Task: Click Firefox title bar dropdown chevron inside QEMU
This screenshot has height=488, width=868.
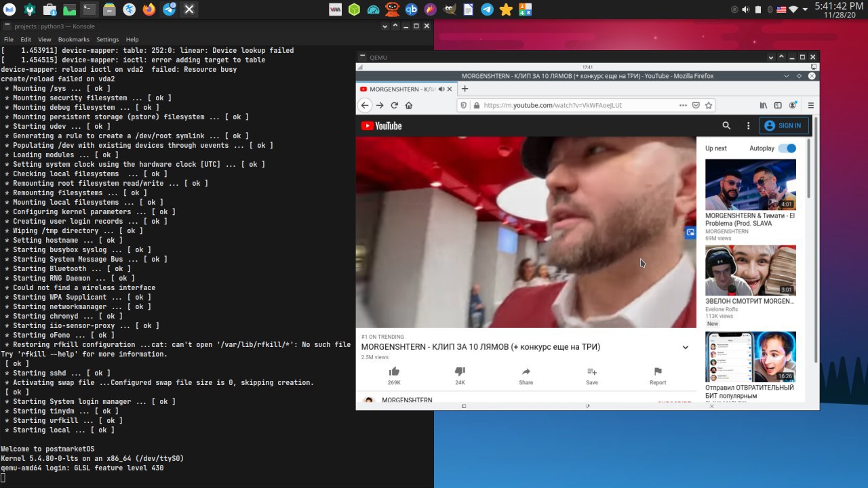Action: [787, 76]
